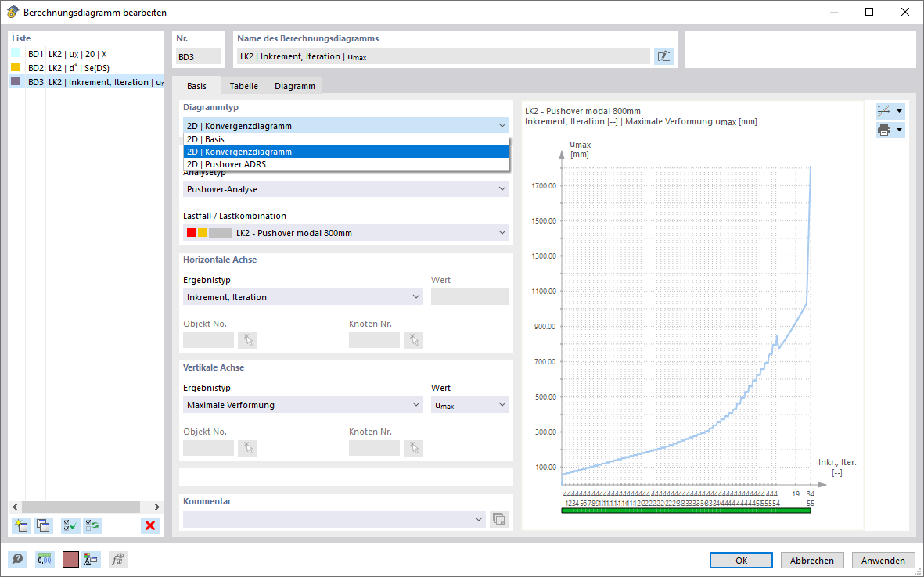This screenshot has width=924, height=577.
Task: Pick node for vertical axis Knoten Nr.
Action: coord(413,448)
